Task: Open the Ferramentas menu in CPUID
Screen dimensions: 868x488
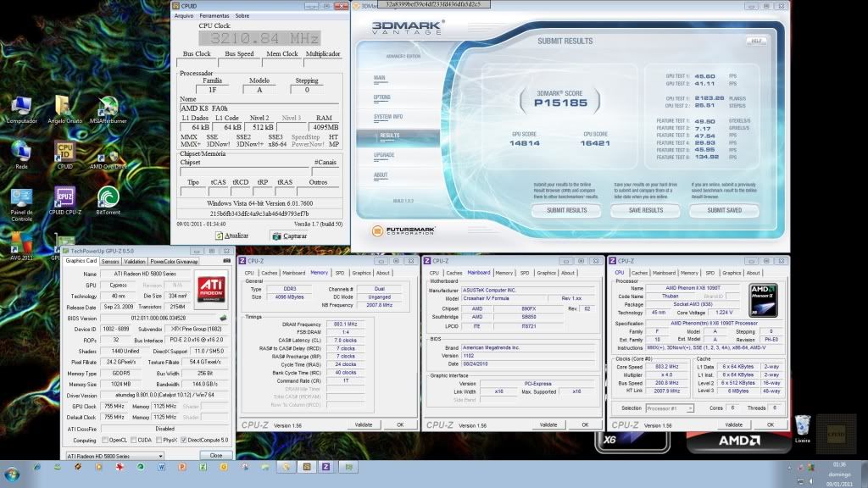Action: [214, 15]
